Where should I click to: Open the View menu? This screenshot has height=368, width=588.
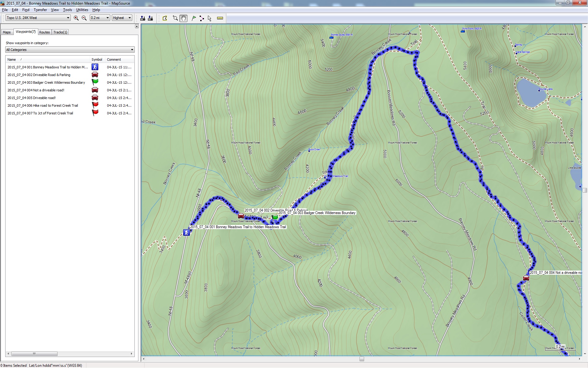(x=55, y=10)
